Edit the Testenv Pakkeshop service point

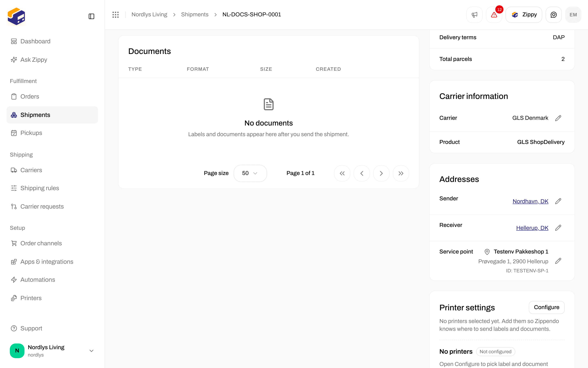tap(558, 261)
